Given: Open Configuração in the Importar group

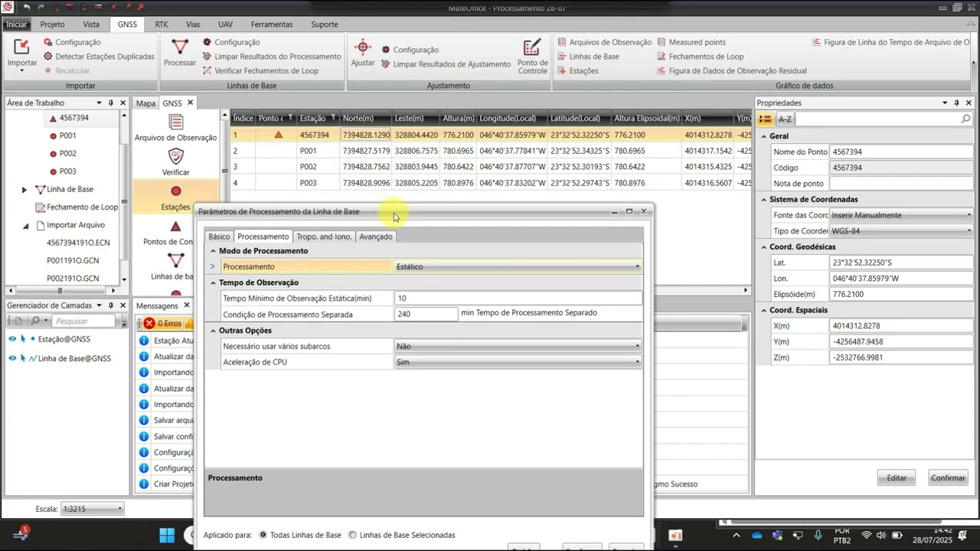Looking at the screenshot, I should (72, 42).
